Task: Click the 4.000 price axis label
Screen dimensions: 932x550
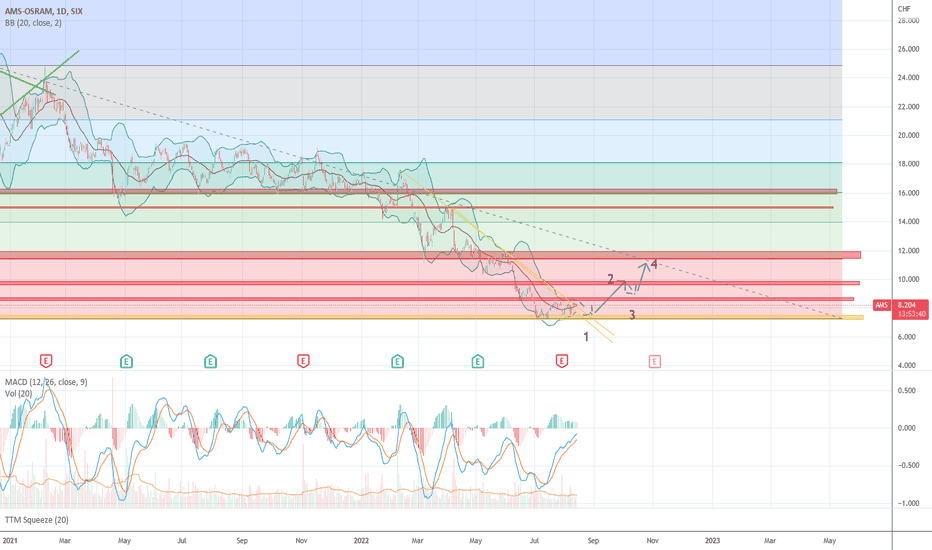Action: click(906, 365)
